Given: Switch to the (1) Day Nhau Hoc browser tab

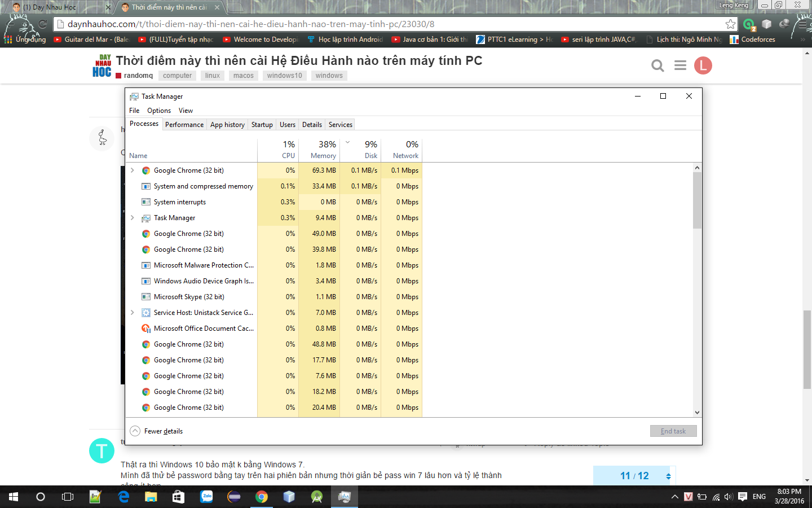Looking at the screenshot, I should pyautogui.click(x=59, y=7).
